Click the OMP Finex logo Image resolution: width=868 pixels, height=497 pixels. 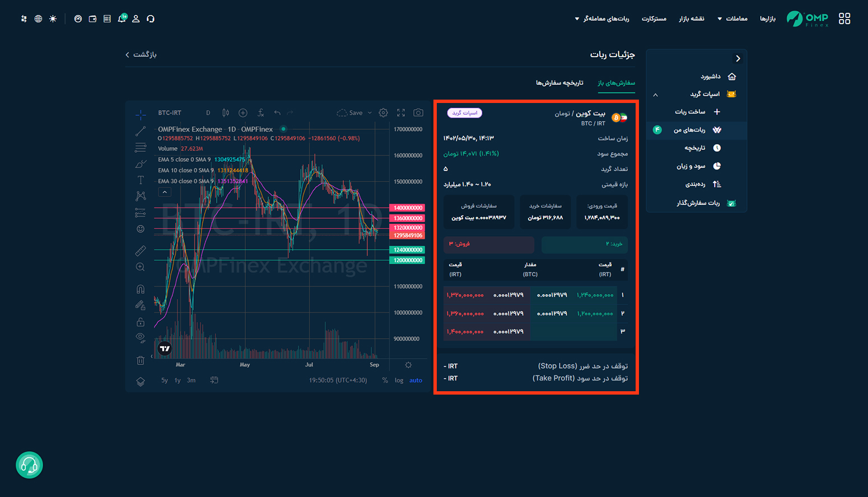tap(807, 18)
